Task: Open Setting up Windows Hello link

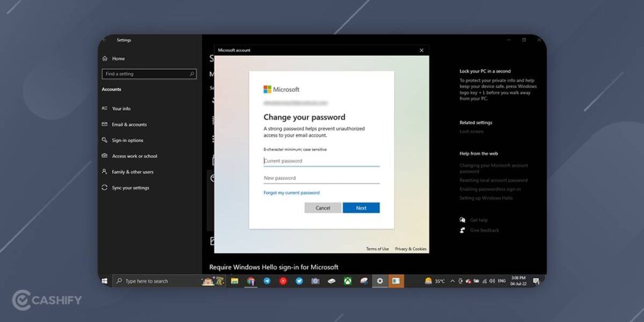Action: (x=486, y=198)
